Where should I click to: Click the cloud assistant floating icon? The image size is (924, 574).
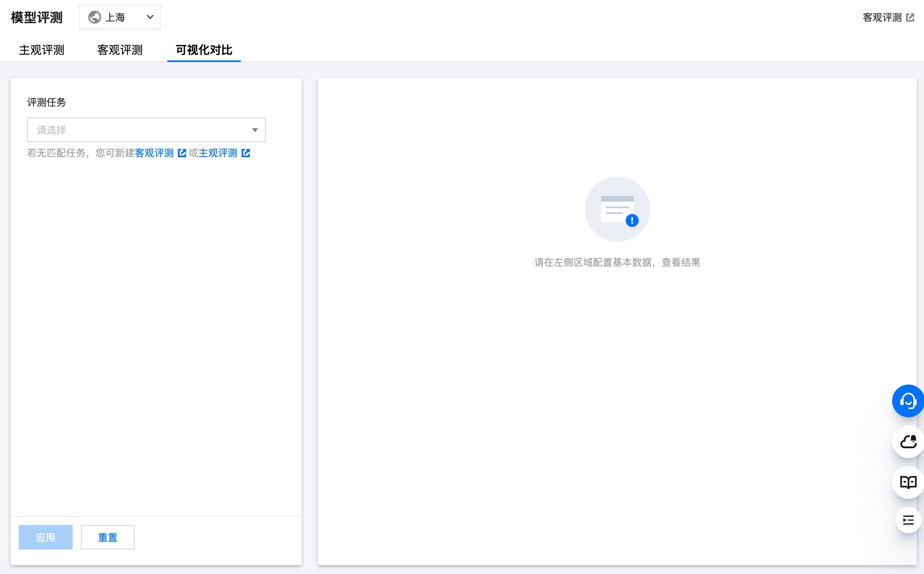click(x=908, y=442)
